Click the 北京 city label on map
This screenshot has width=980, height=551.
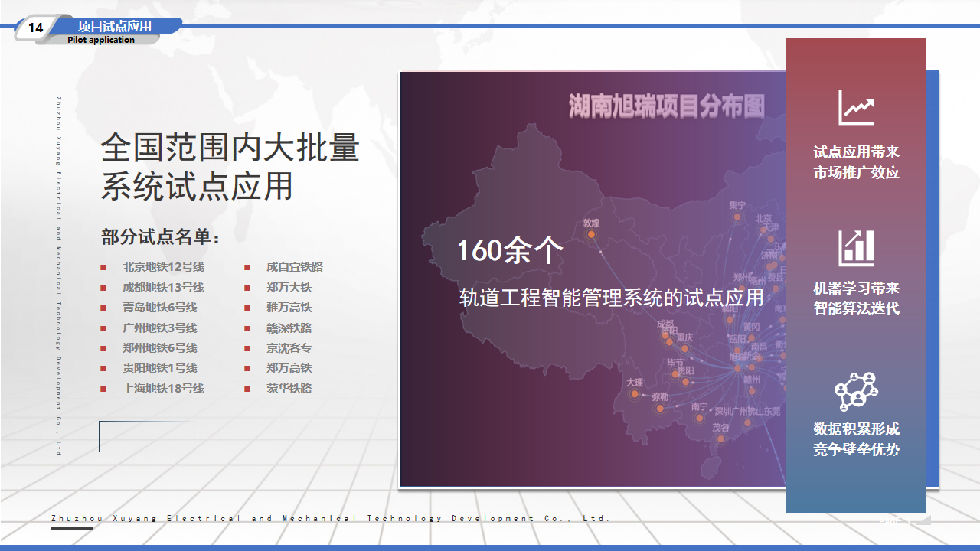click(764, 218)
